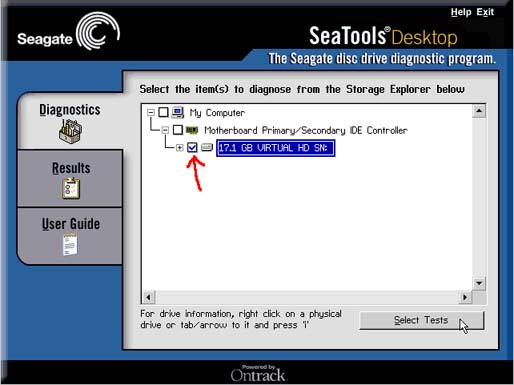Click the hard drive icon beside 17.1 GB
Viewport: 514px width, 385px height.
tap(207, 147)
